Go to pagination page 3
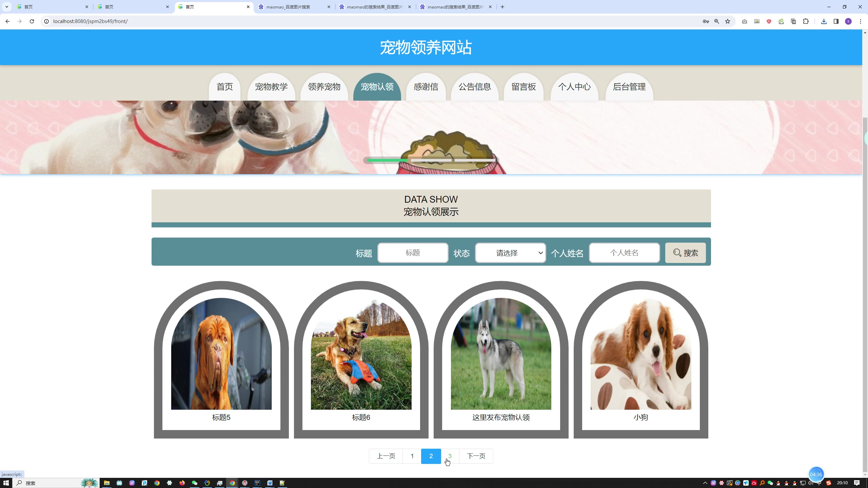This screenshot has height=488, width=868. (450, 456)
